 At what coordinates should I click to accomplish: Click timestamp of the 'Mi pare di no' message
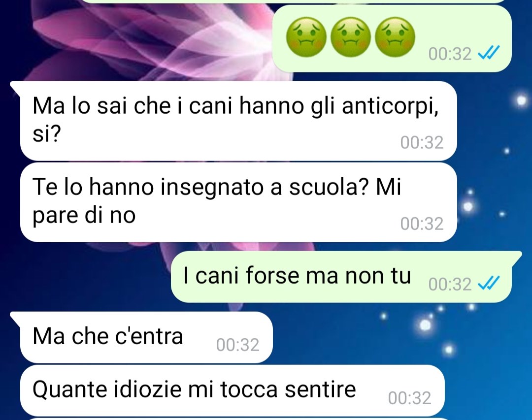pyautogui.click(x=422, y=224)
